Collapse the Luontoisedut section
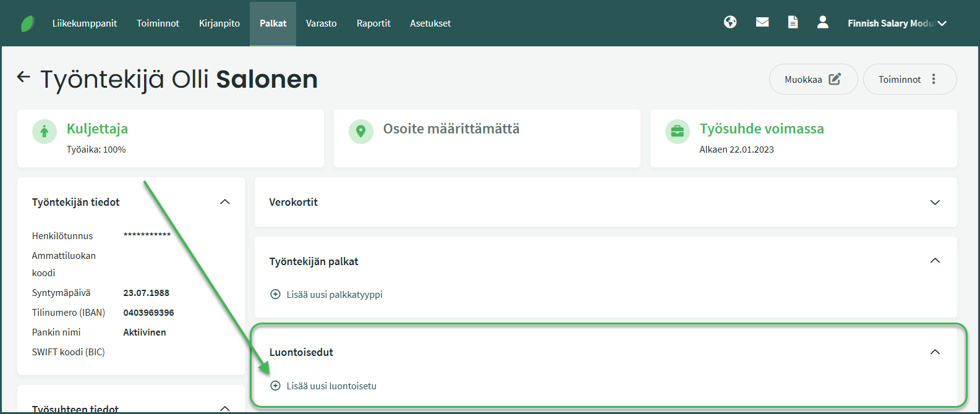The width and height of the screenshot is (980, 414). (x=935, y=352)
